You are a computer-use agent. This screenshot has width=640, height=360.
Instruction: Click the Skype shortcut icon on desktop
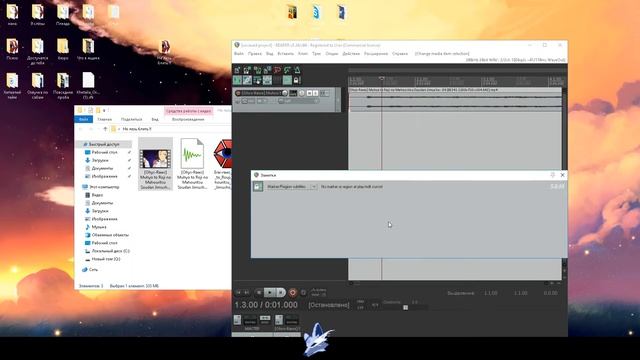pos(316,13)
